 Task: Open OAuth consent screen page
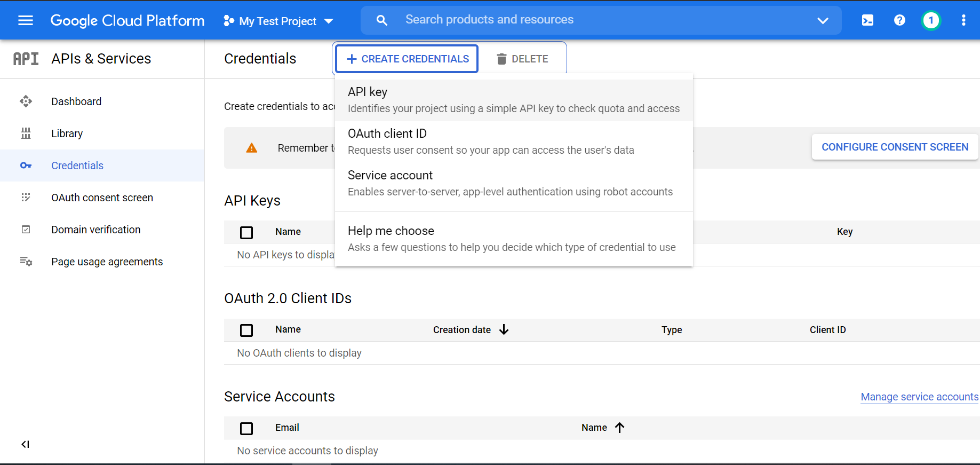tap(102, 198)
